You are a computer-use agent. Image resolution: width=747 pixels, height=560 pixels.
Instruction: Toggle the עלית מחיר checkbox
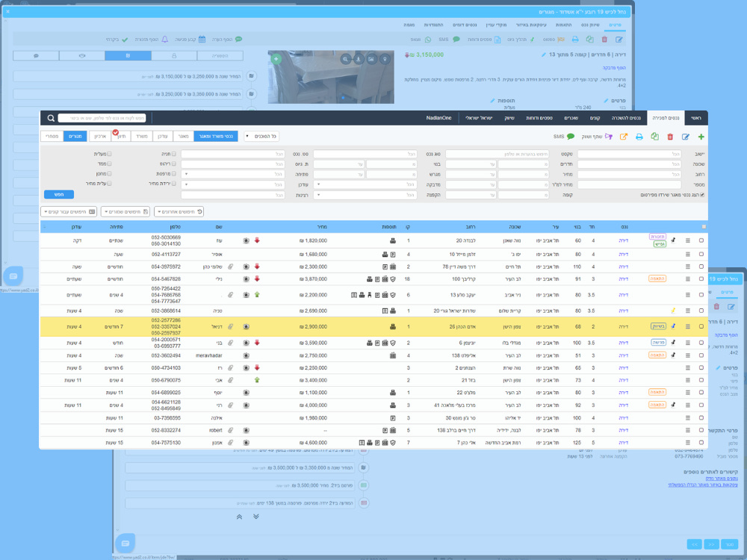click(110, 184)
